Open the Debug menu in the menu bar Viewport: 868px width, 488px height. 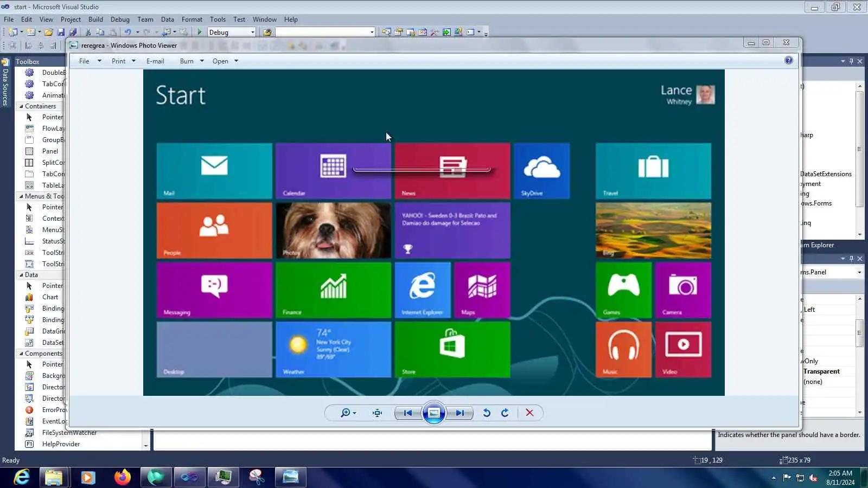[120, 20]
